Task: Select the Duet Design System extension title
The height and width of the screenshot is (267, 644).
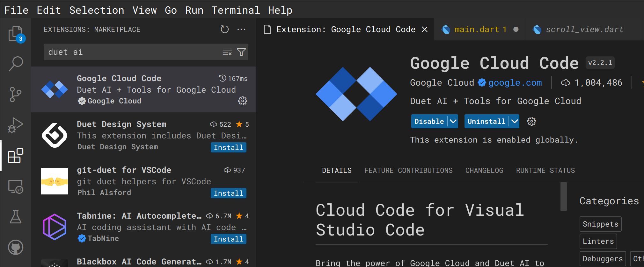Action: click(x=121, y=124)
